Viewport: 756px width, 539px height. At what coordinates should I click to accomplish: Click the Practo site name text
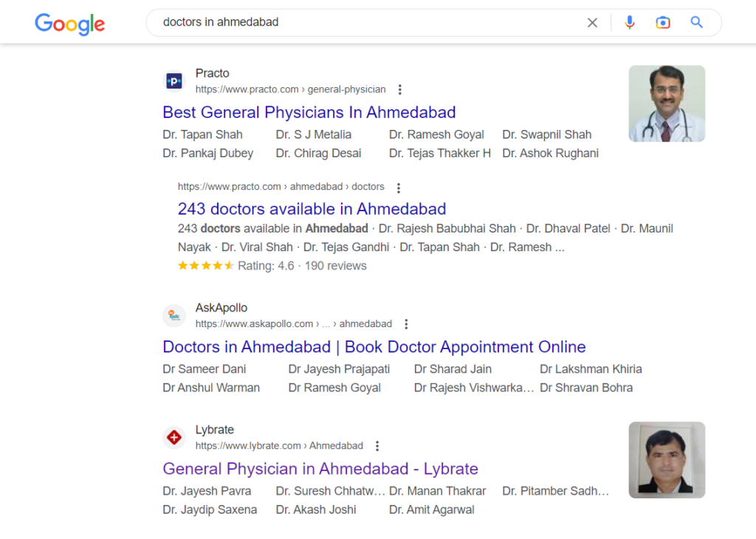tap(212, 73)
